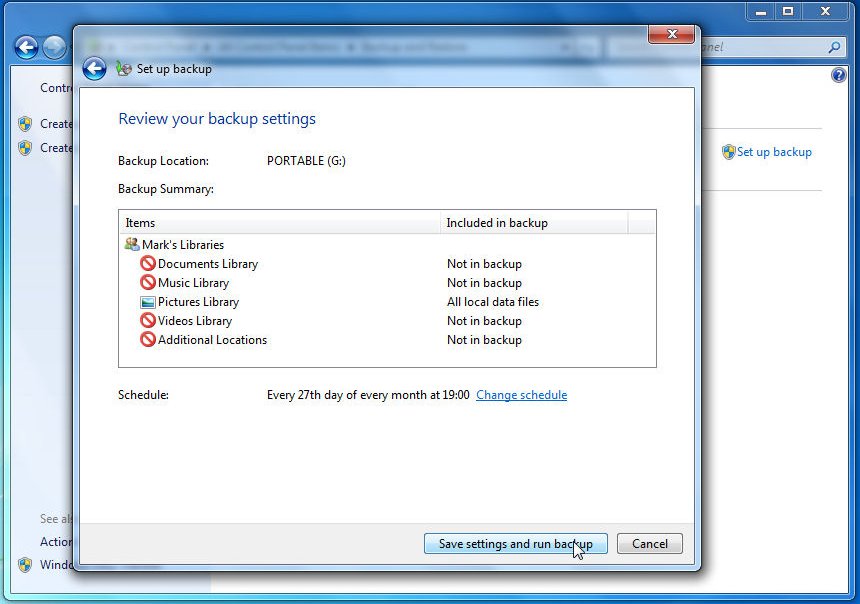Click the search magnifier in the Control Panel window
The width and height of the screenshot is (860, 604).
click(x=835, y=47)
